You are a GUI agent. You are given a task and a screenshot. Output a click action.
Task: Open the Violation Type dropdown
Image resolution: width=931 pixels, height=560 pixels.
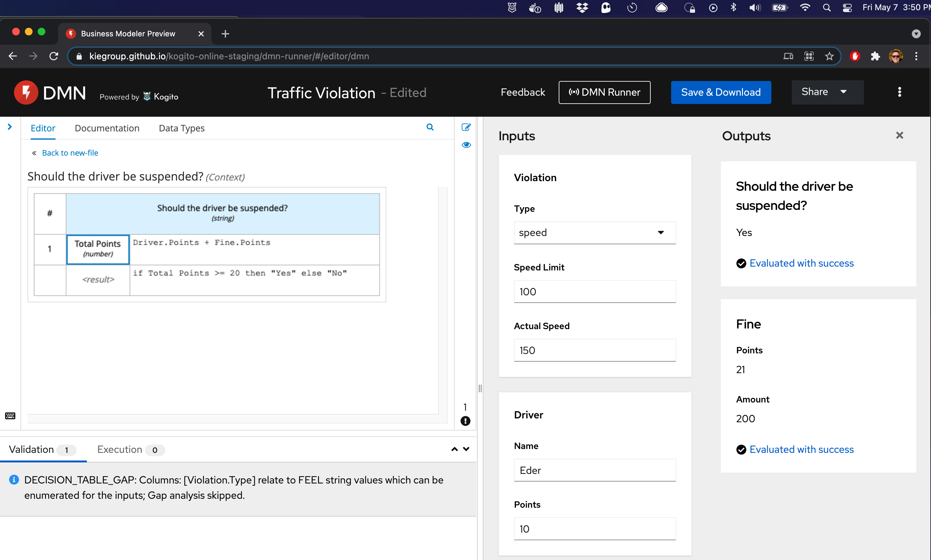[x=594, y=232]
